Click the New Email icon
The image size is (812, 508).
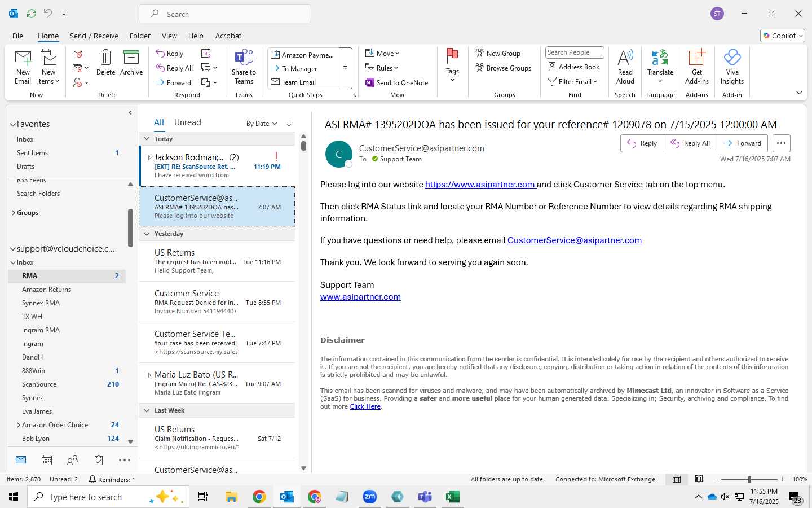pos(23,67)
